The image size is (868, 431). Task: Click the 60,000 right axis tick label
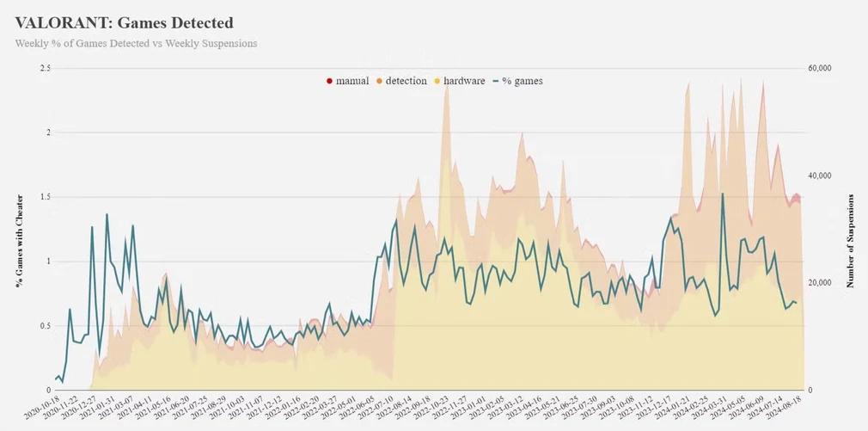click(x=821, y=68)
